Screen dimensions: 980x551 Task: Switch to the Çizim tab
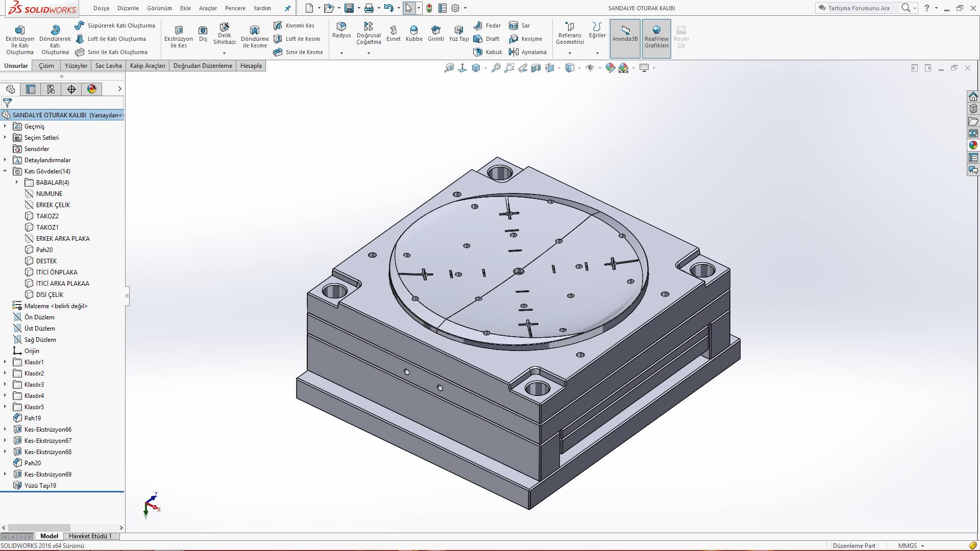tap(46, 66)
